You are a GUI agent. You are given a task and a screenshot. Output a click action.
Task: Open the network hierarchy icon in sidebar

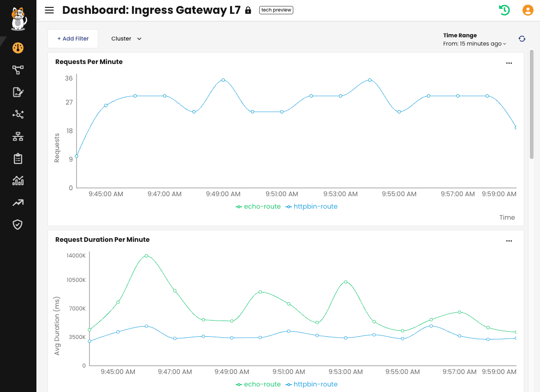click(x=18, y=136)
